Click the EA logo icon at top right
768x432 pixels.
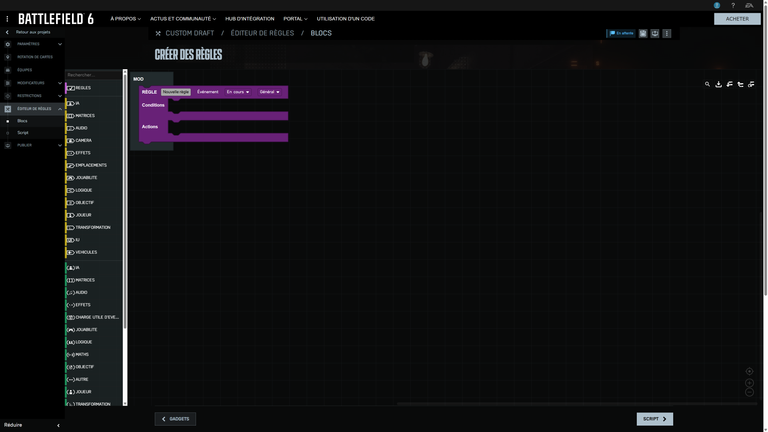point(749,5)
